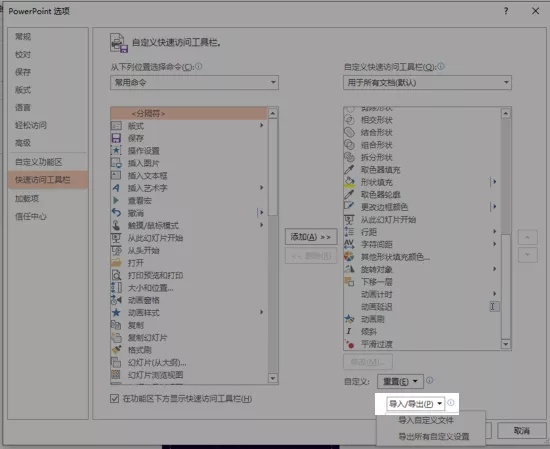This screenshot has height=449, width=550.
Task: Click the 触摸/鼠标模式 hand icon
Action: 116,225
